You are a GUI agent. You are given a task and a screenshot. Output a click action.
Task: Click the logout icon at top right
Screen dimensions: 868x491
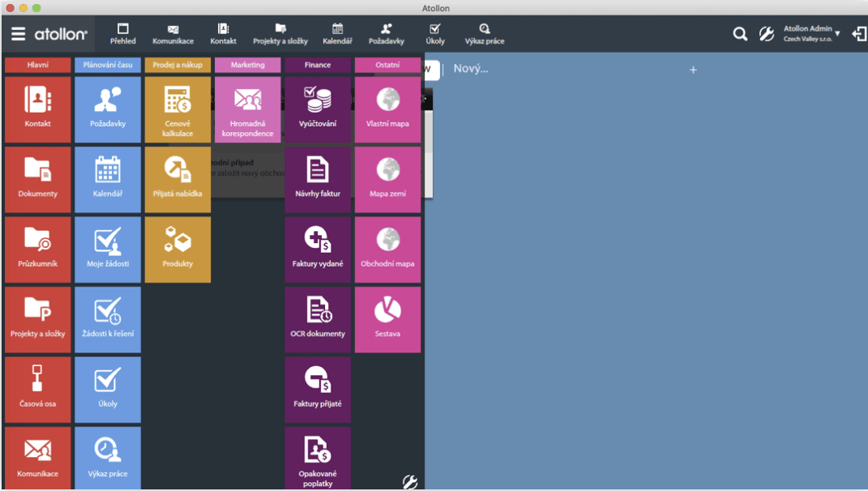coord(859,34)
